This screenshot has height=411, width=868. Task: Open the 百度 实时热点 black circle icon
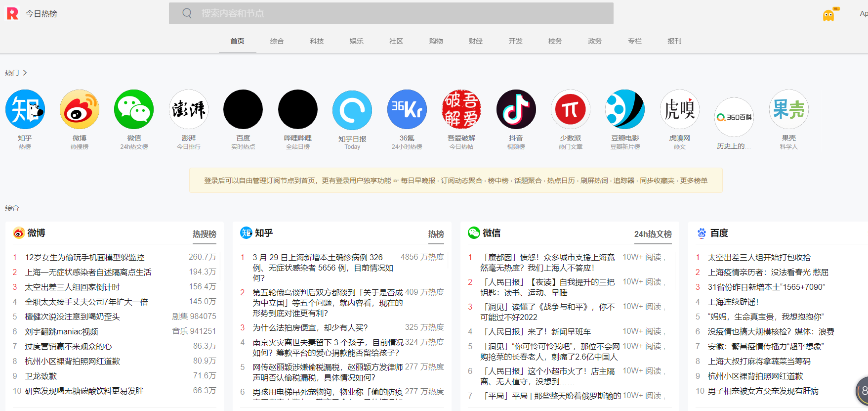click(243, 109)
